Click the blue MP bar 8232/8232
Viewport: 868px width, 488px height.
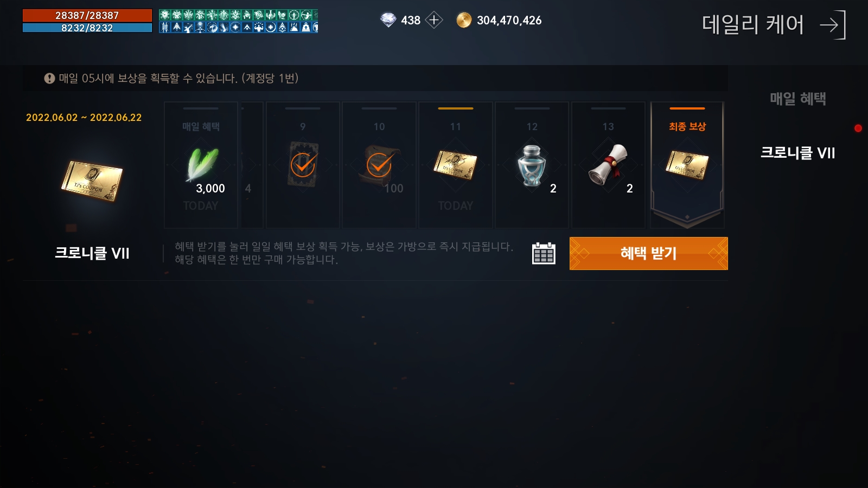(x=87, y=28)
